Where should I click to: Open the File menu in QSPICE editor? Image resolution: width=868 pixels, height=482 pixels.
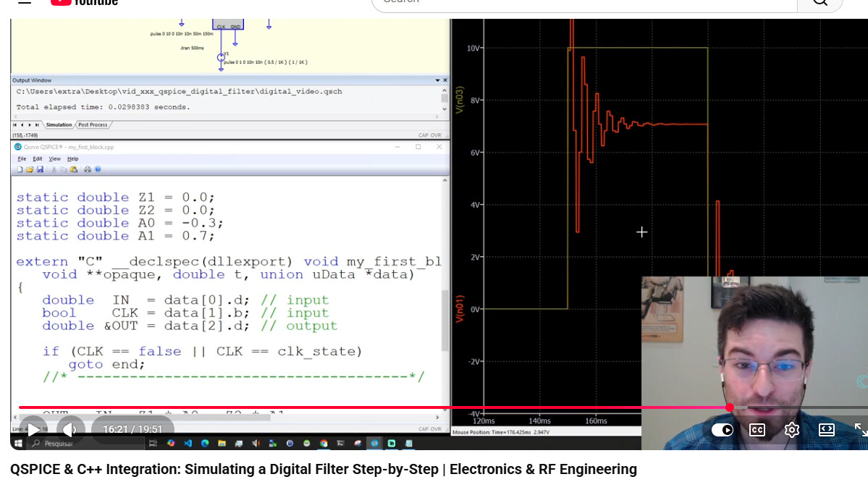pyautogui.click(x=22, y=158)
